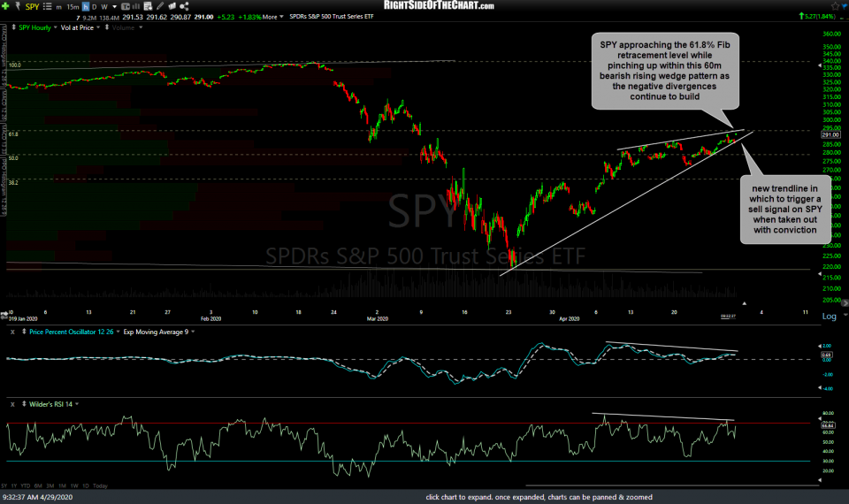This screenshot has width=849, height=504.
Task: Click the 9:32:37 AM 4/29/2020 timestamp
Action: pyautogui.click(x=37, y=497)
